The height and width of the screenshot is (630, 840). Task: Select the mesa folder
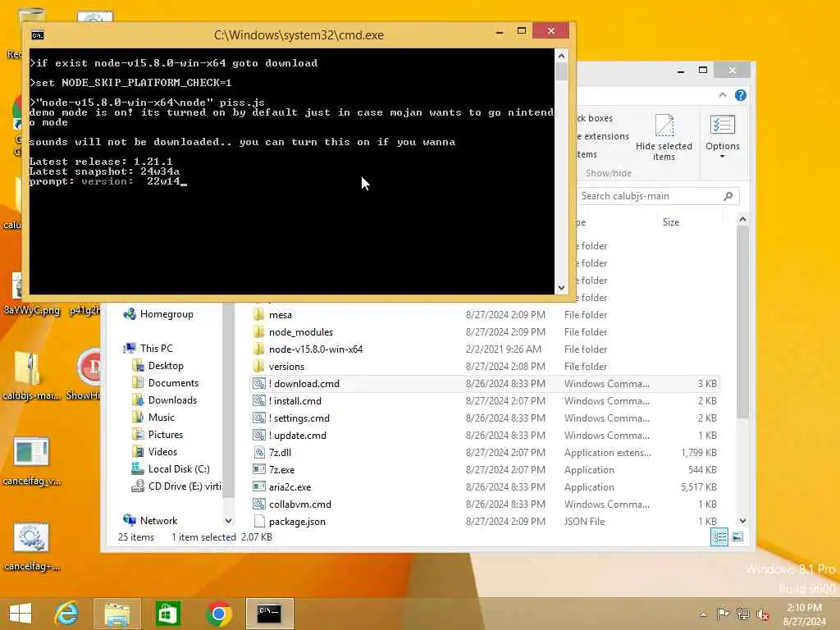click(x=486, y=315)
